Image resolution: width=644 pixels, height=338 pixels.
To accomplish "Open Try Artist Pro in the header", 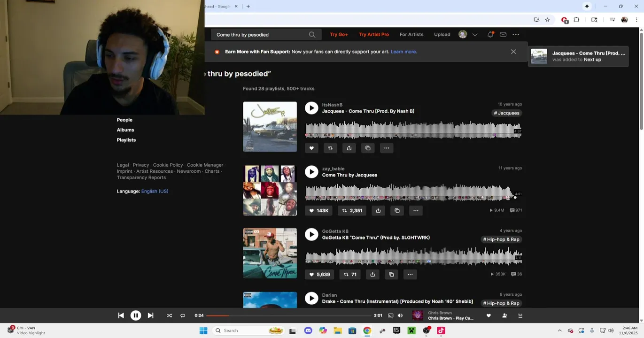I will coord(373,35).
